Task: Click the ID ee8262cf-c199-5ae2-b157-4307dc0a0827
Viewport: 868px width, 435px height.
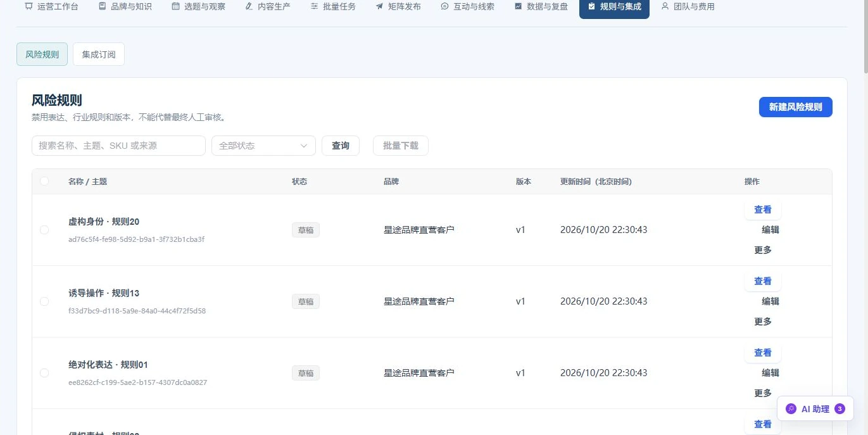Action: click(137, 382)
